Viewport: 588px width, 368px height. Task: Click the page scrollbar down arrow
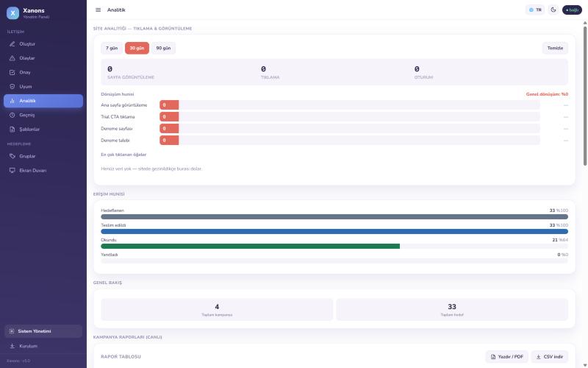[585, 365]
